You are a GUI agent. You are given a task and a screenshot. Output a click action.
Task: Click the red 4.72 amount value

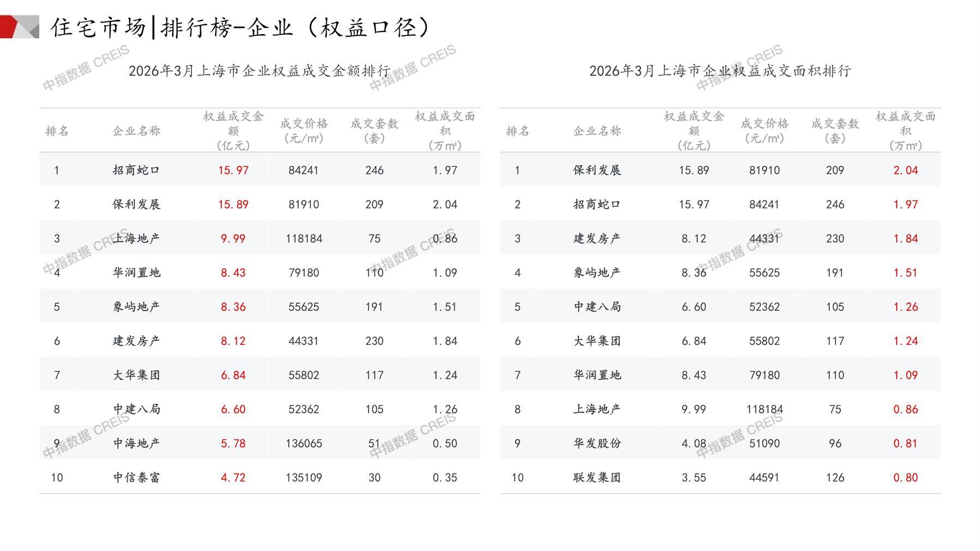pyautogui.click(x=233, y=478)
